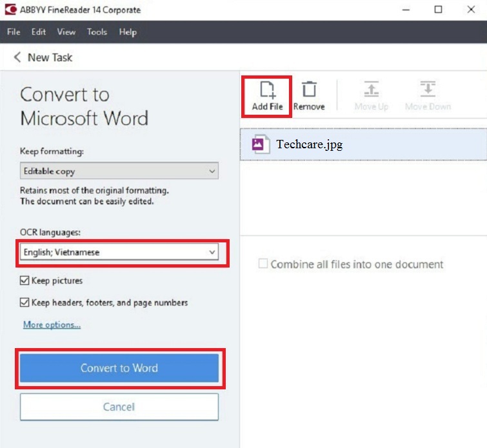487x448 pixels.
Task: Enable Combine all files into one document
Action: pyautogui.click(x=263, y=264)
